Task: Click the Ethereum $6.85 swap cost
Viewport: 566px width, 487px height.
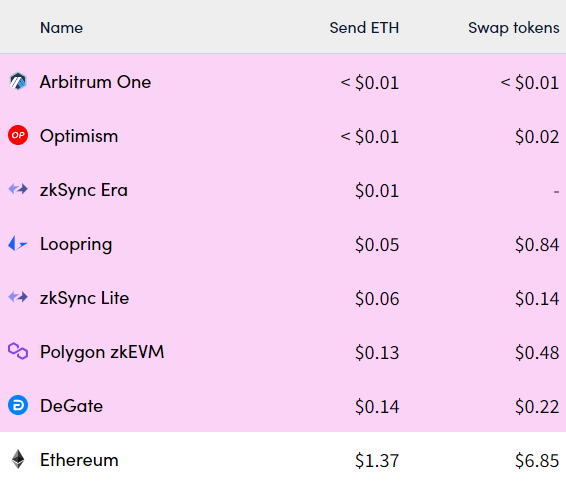Action: (537, 461)
